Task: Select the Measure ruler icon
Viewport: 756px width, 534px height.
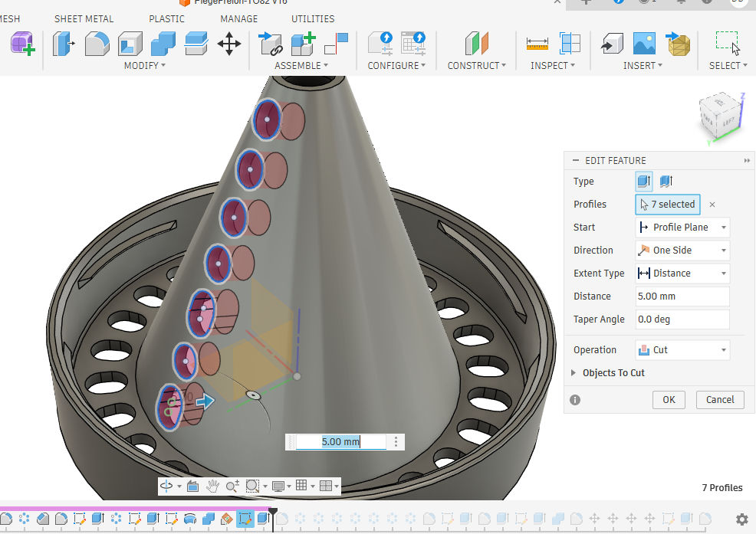Action: click(x=537, y=44)
